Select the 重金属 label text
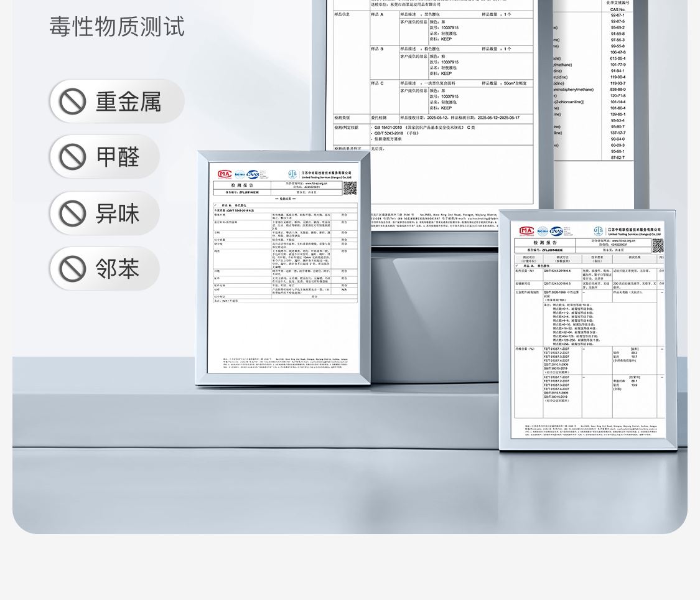This screenshot has height=600, width=700. click(x=128, y=101)
